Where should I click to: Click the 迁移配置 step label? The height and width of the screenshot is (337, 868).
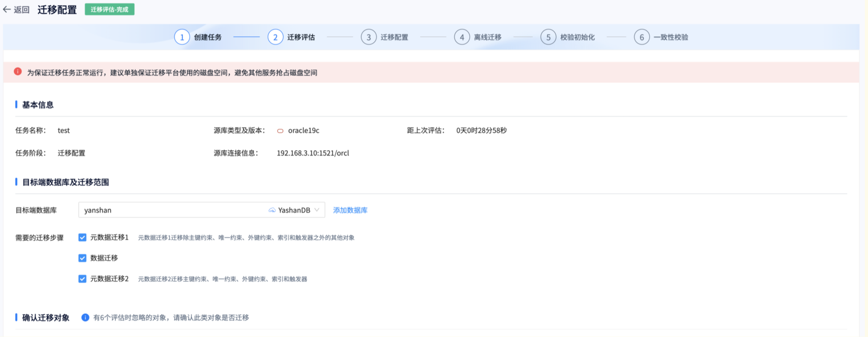click(394, 37)
